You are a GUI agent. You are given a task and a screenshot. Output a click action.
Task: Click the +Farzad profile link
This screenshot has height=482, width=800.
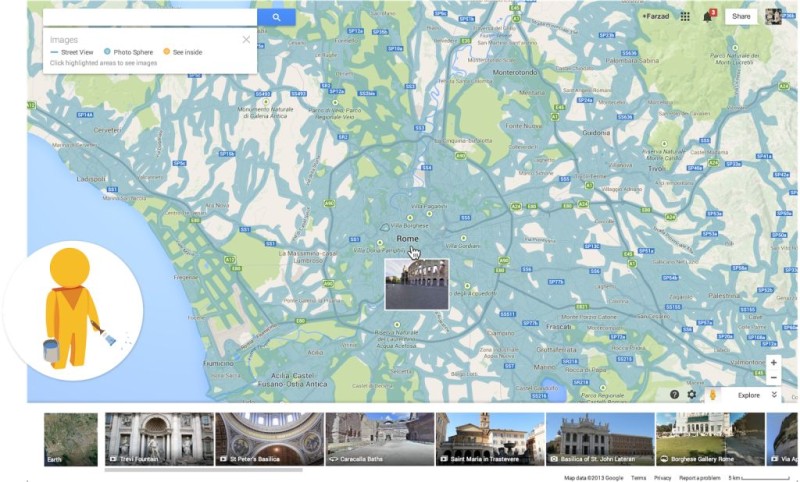(656, 16)
